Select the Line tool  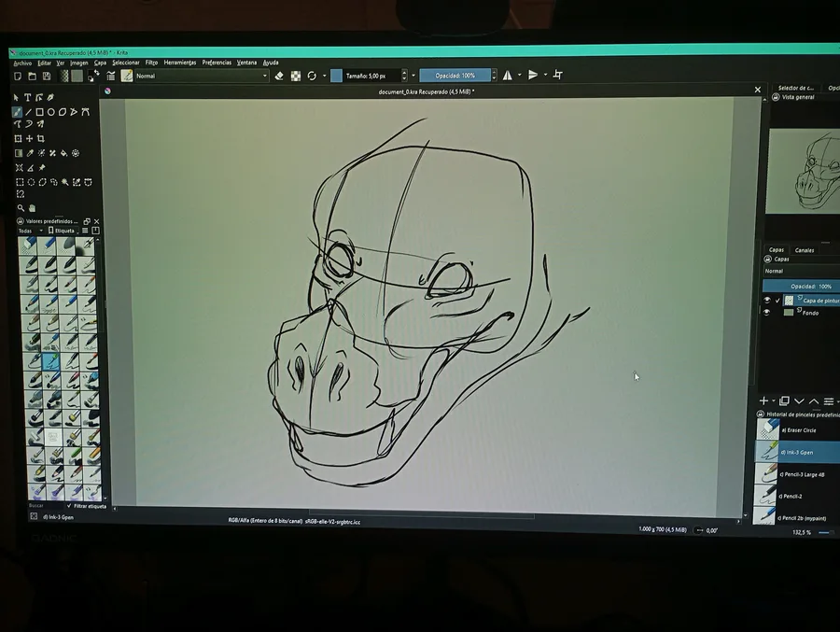click(x=28, y=112)
